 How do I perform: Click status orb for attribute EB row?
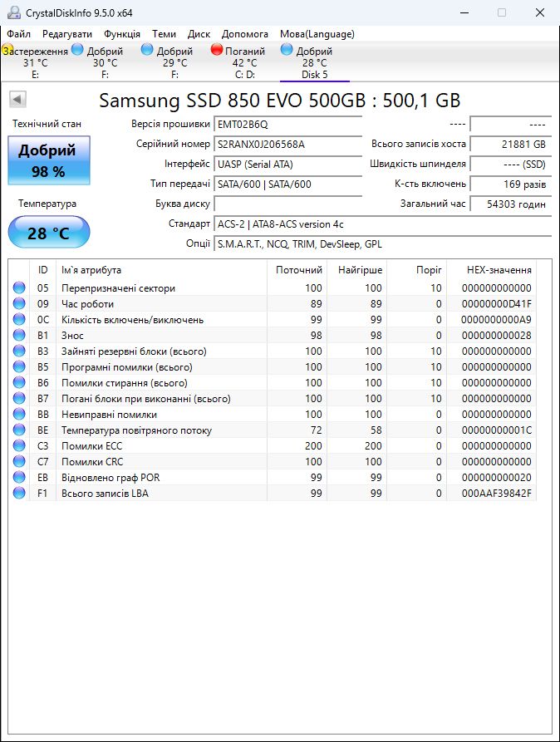coord(19,477)
